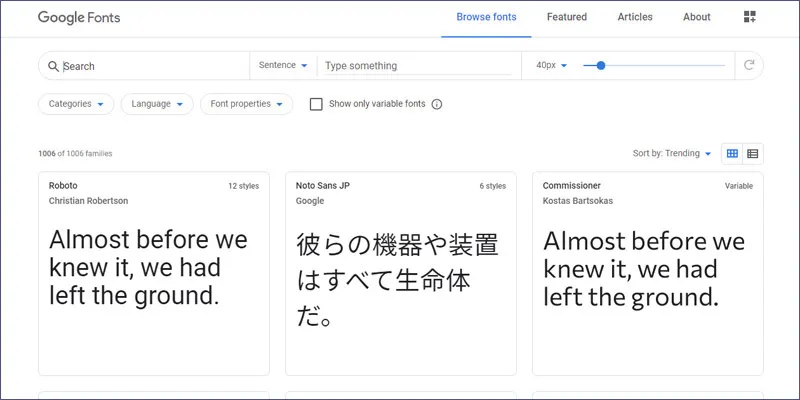Image resolution: width=800 pixels, height=400 pixels.
Task: Click the search magnifier icon
Action: (53, 66)
